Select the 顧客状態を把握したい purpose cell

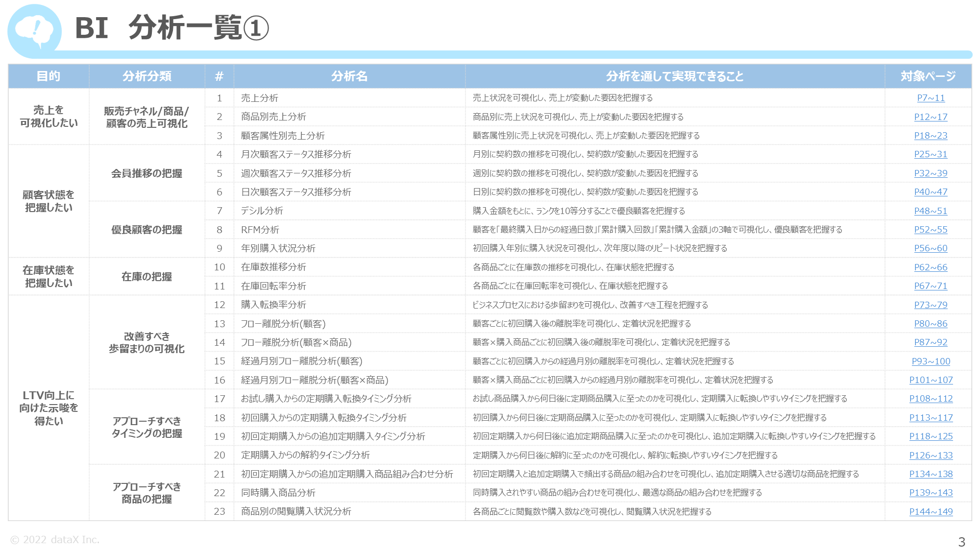coord(49,201)
